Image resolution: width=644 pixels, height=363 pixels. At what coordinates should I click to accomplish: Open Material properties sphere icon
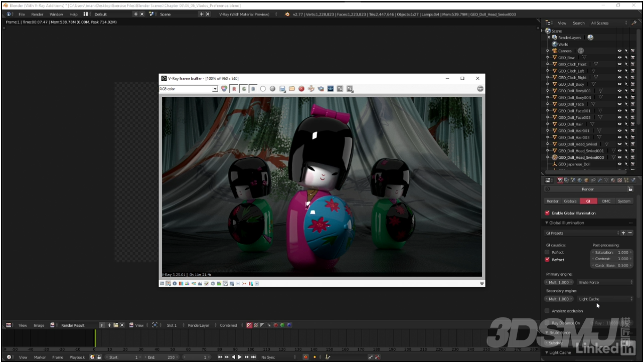tap(613, 180)
